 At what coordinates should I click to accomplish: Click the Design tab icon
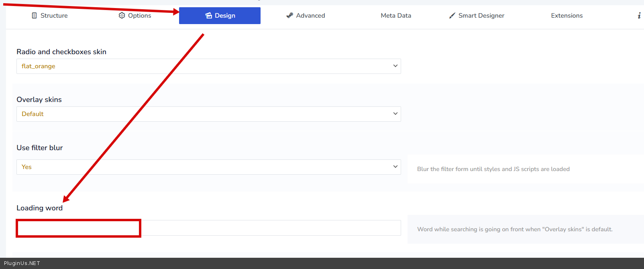208,16
